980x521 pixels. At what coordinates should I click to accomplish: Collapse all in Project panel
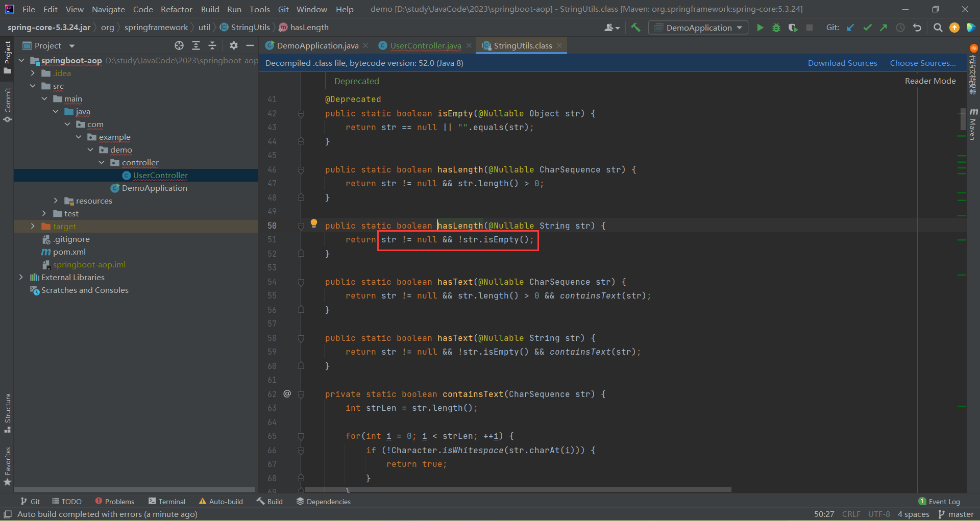(212, 45)
